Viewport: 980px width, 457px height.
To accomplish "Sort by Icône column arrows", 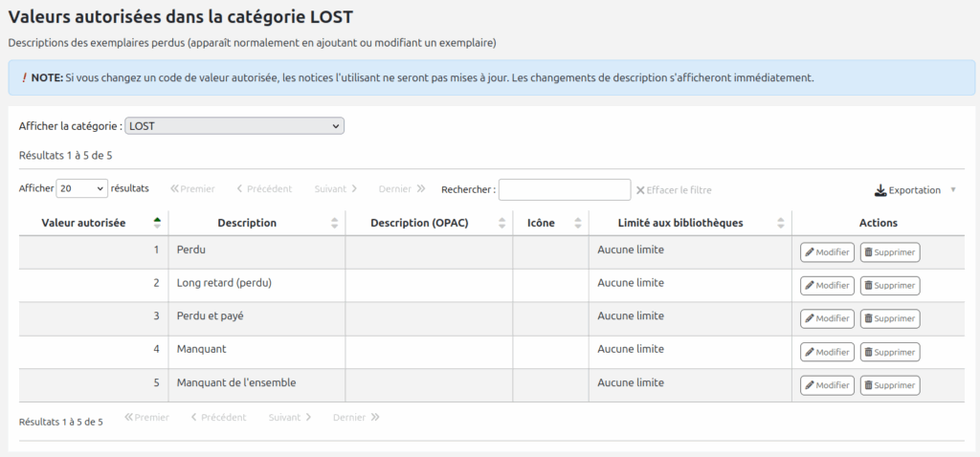I will [578, 223].
